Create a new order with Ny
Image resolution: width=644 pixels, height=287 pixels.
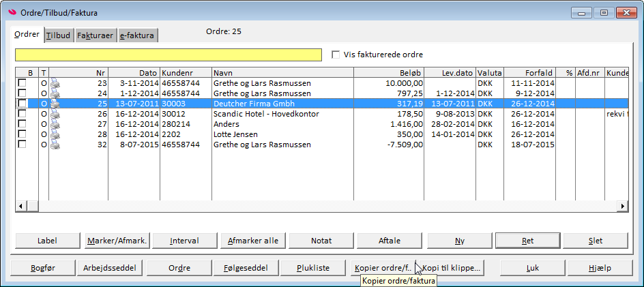(460, 241)
